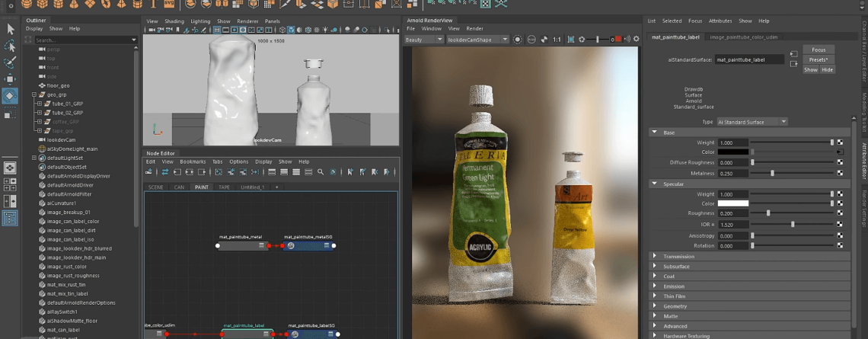The height and width of the screenshot is (339, 868).
Task: Click the red stop render button
Action: coord(617,40)
